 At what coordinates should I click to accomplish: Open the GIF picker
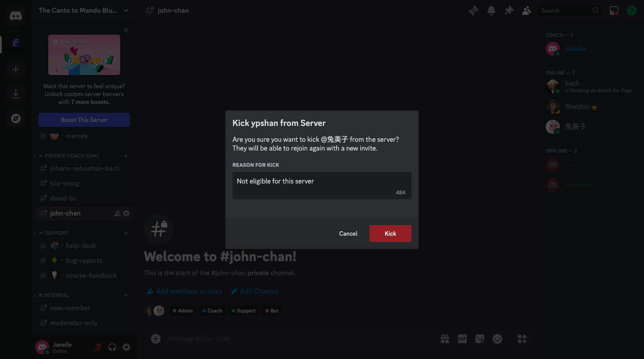pos(462,339)
